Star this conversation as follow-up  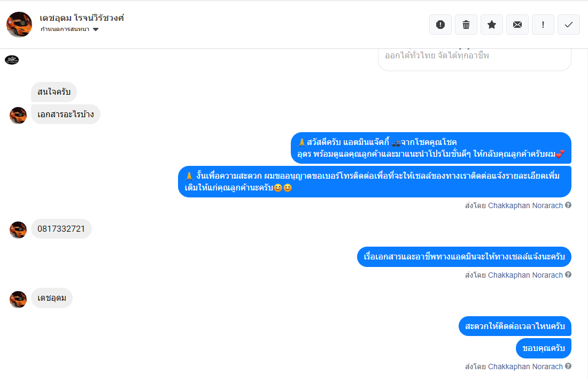point(492,25)
